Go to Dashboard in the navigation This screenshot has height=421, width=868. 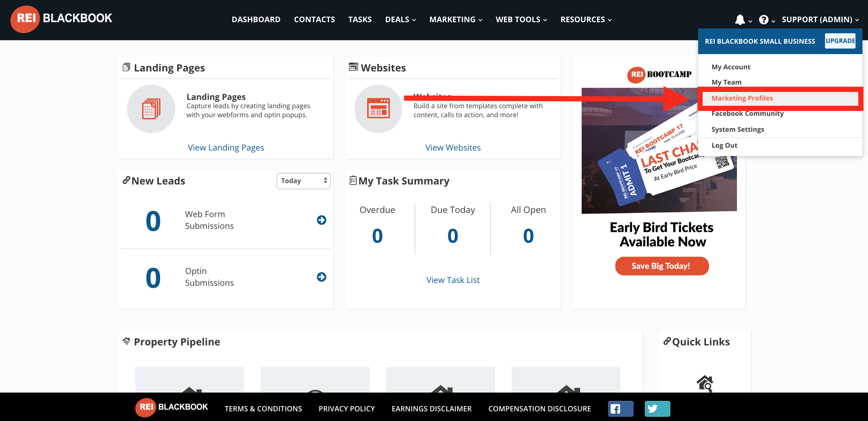[x=256, y=20]
